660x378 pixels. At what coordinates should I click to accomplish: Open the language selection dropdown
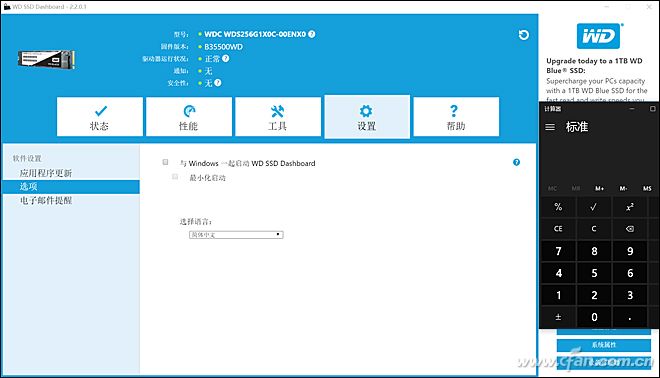pos(236,234)
